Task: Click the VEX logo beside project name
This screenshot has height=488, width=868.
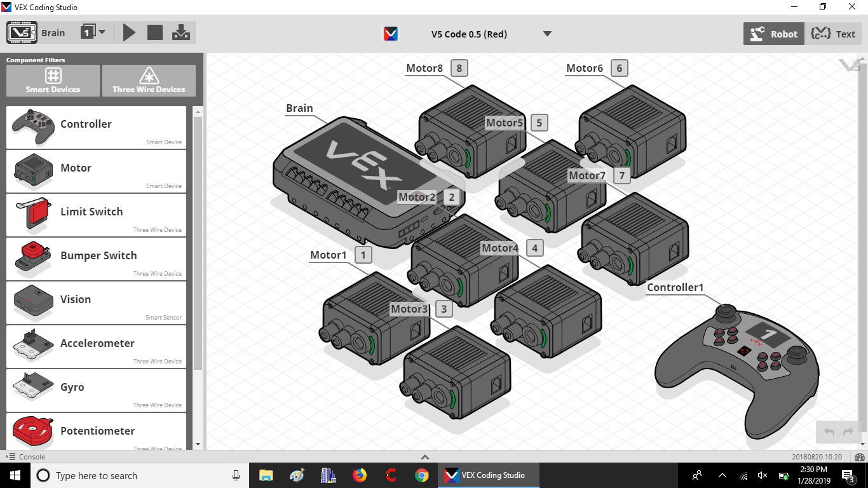Action: (391, 34)
